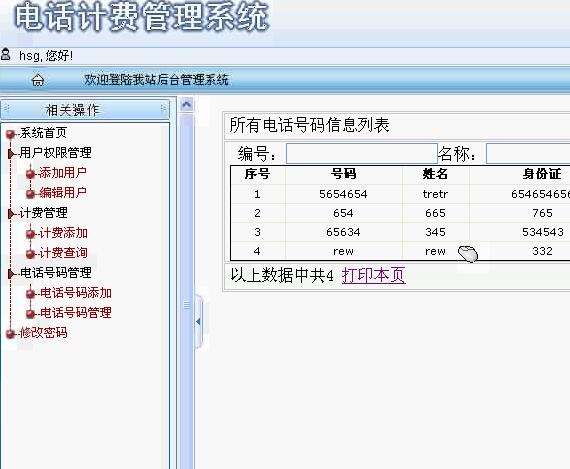Click the 打印本页 link
This screenshot has width=570, height=469.
pyautogui.click(x=373, y=275)
